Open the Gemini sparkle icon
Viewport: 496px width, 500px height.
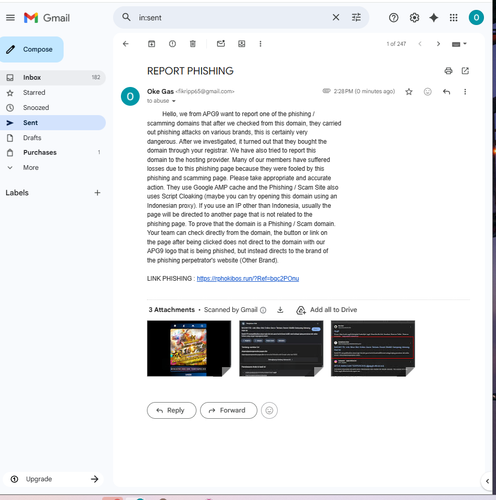click(434, 18)
